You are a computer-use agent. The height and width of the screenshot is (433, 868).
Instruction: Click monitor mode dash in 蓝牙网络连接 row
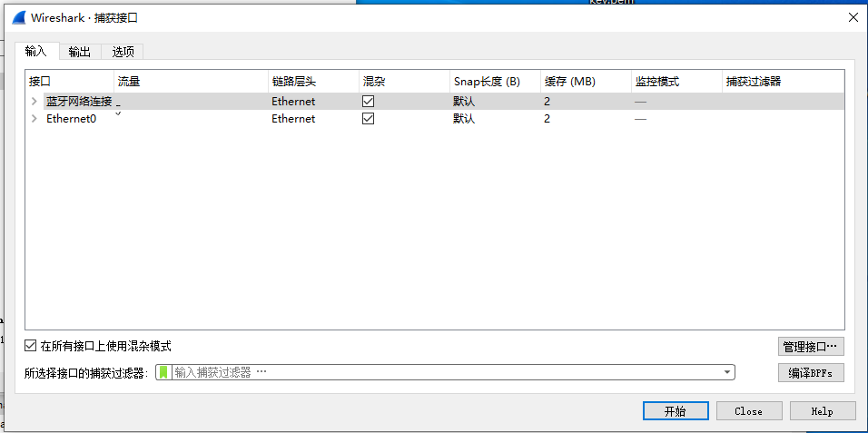pyautogui.click(x=640, y=102)
